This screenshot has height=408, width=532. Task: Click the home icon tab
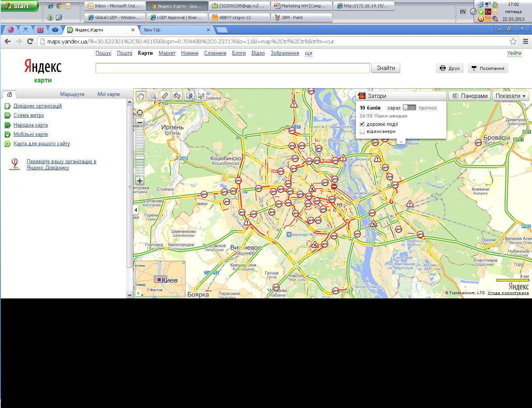click(x=9, y=94)
